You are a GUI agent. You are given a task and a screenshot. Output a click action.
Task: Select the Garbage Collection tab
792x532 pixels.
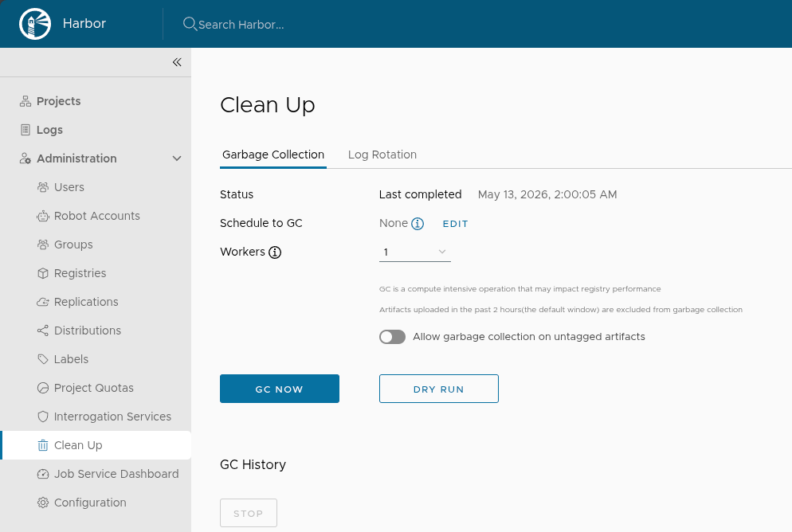(273, 155)
